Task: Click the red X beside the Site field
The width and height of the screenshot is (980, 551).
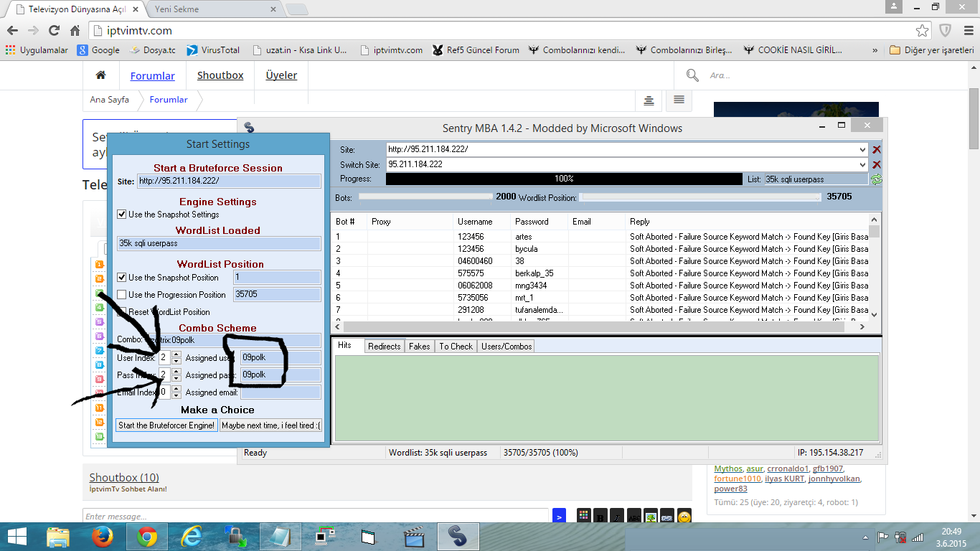Action: (876, 150)
